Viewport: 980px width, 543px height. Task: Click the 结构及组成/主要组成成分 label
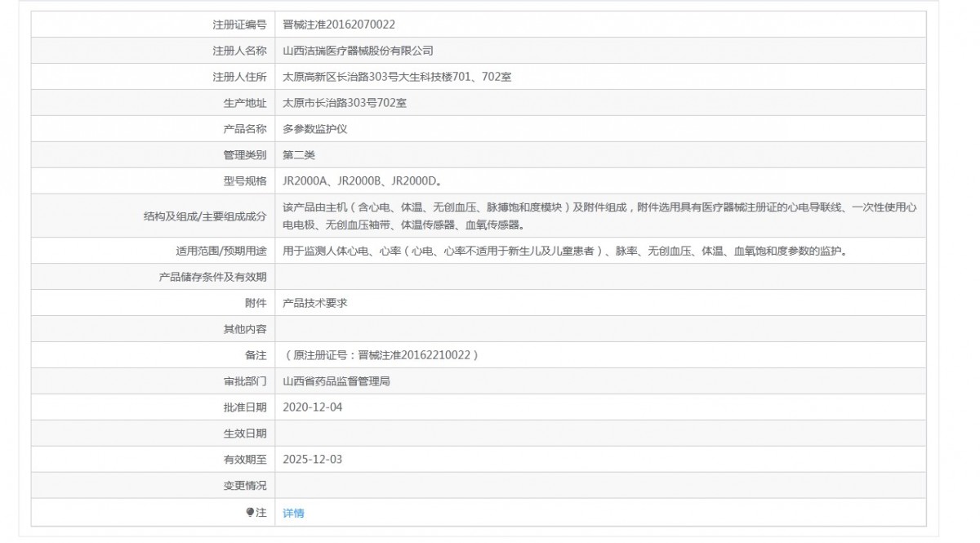[205, 216]
